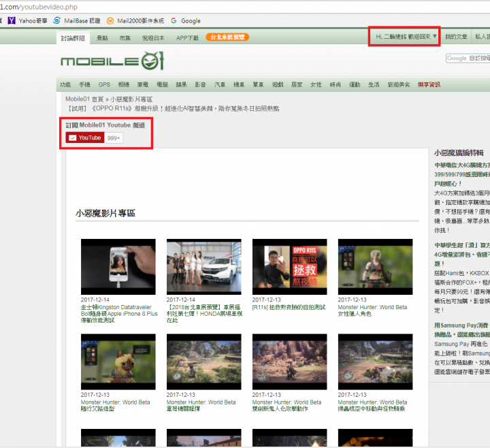
Task: Open the 討論群組 tab
Action: [73, 38]
